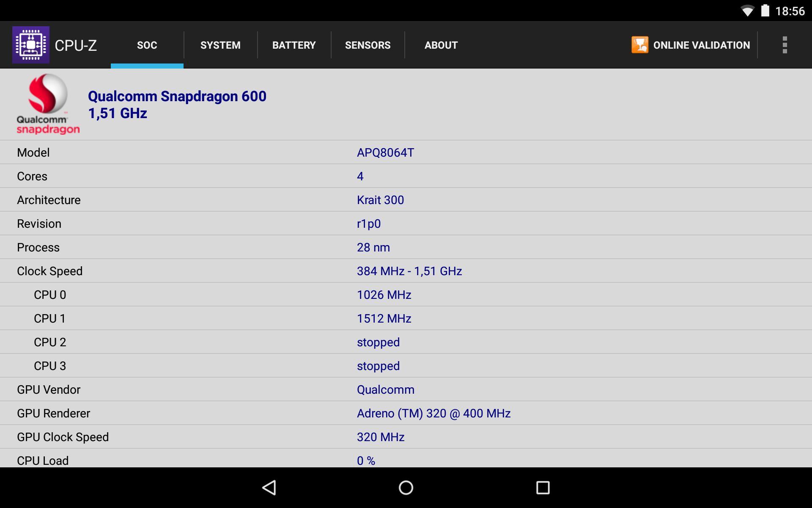
Task: Tap the battery status bar icon
Action: [x=765, y=11]
